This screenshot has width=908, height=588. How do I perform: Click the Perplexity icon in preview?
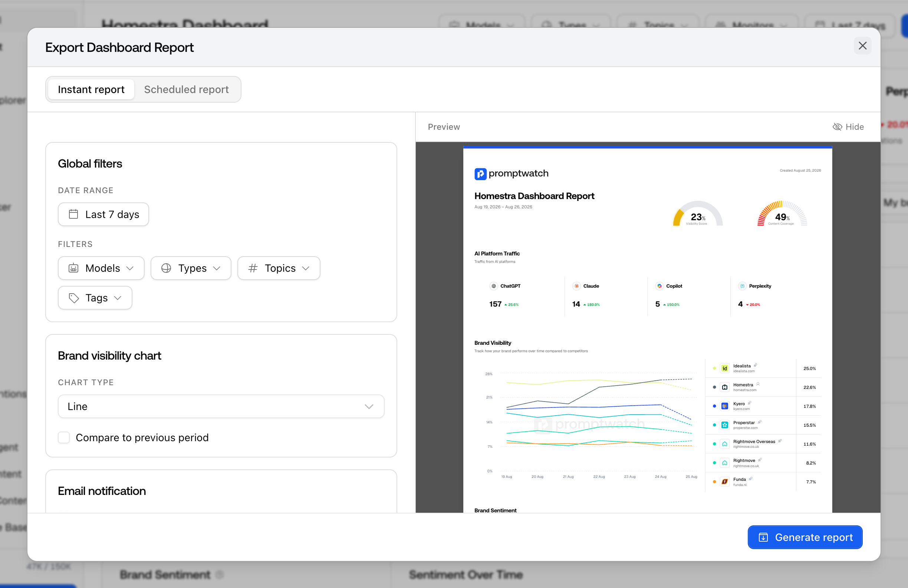pyautogui.click(x=742, y=286)
